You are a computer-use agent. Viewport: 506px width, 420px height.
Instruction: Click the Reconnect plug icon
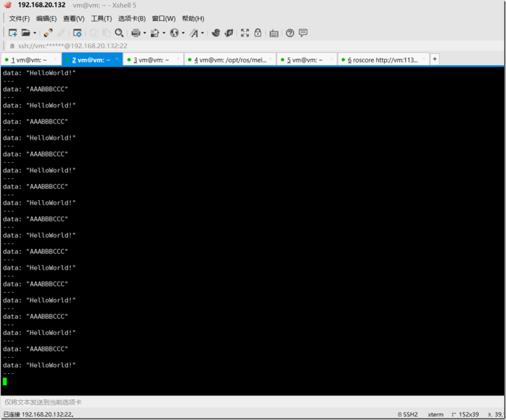tap(48, 33)
